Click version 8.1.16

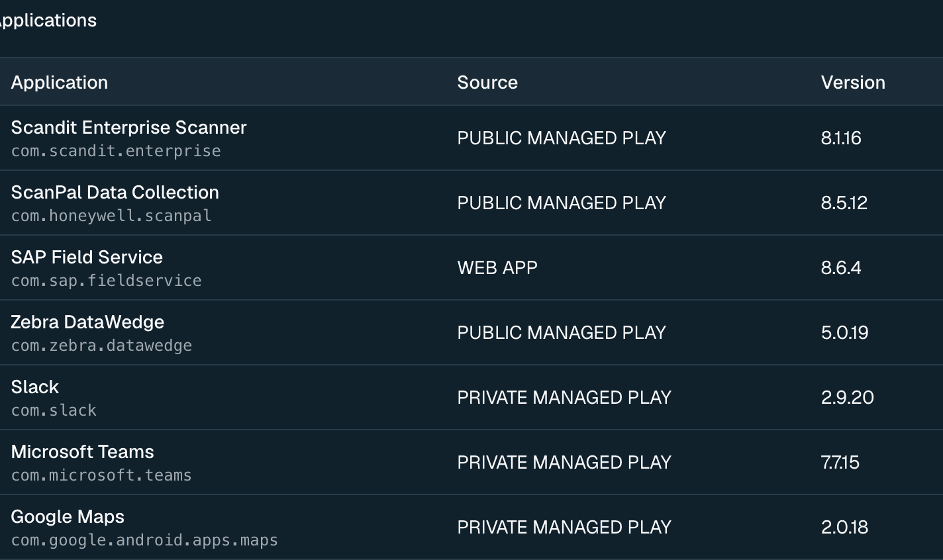click(x=841, y=138)
